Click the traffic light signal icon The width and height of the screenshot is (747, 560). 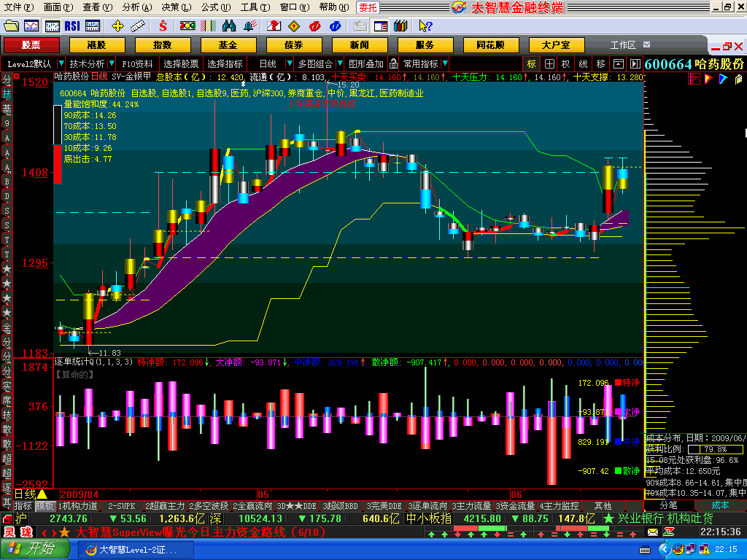click(x=187, y=26)
